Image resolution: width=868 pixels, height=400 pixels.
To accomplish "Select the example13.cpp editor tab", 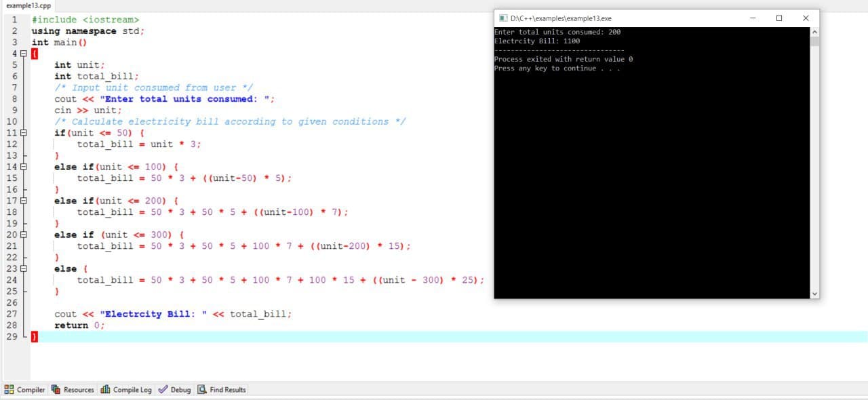I will (x=28, y=5).
